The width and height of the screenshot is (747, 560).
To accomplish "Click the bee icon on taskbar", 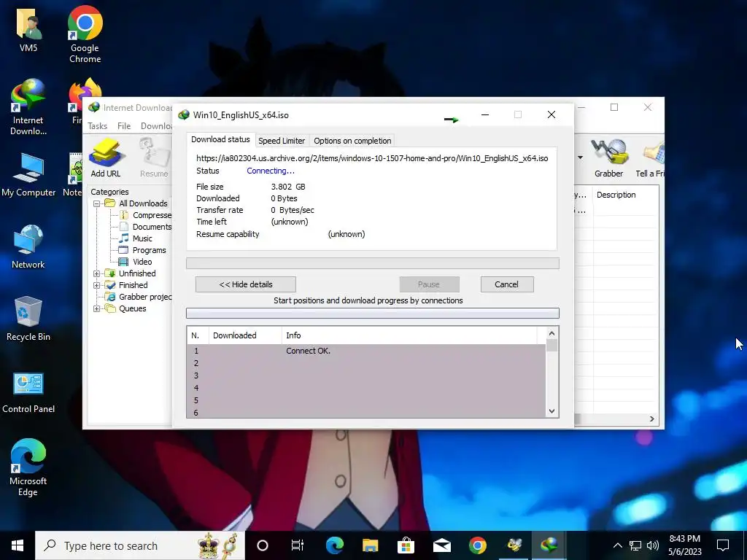I will tap(514, 545).
